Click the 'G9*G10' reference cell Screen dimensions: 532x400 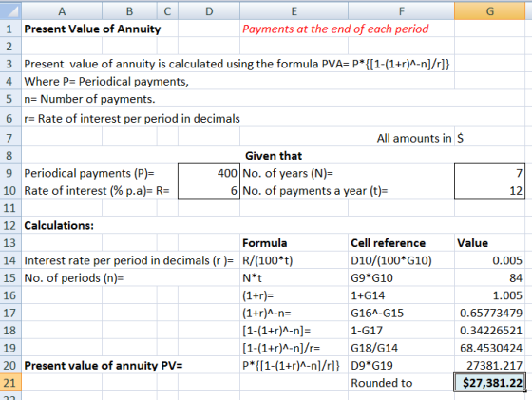(401, 277)
